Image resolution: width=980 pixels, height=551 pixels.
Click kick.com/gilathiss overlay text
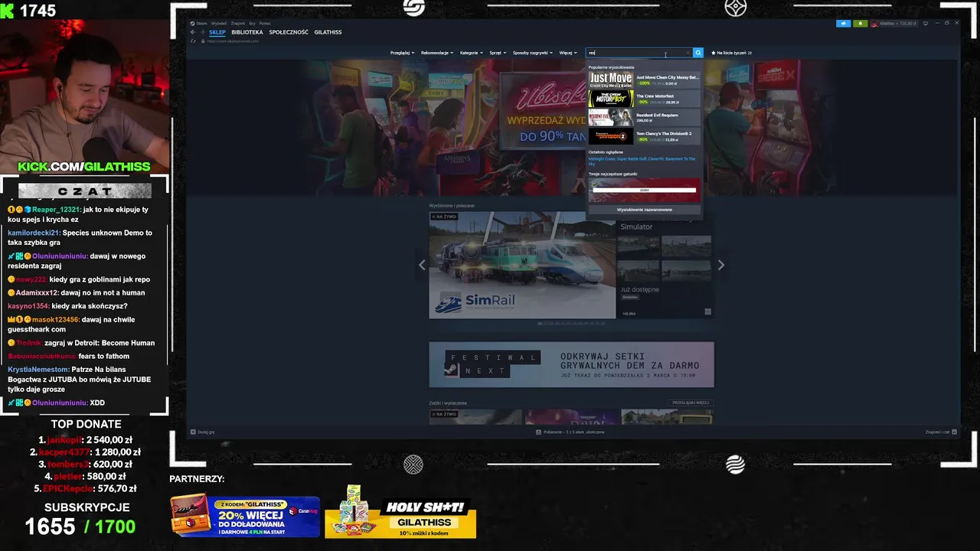point(84,166)
